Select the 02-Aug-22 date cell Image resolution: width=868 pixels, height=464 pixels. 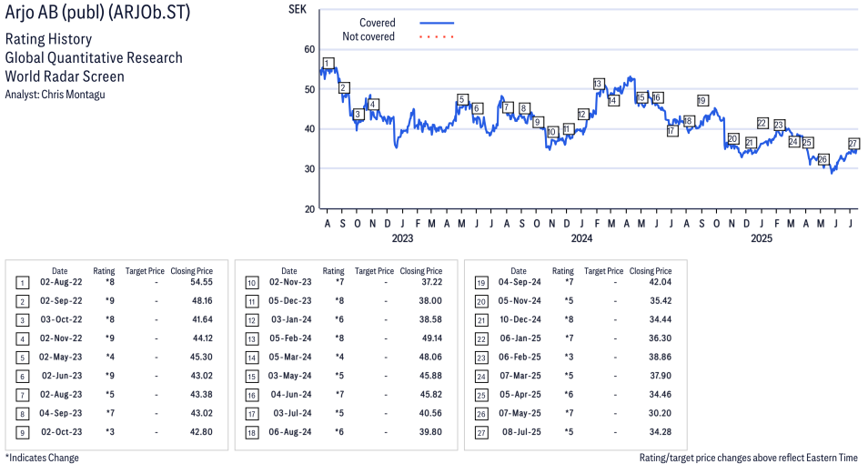tap(61, 282)
